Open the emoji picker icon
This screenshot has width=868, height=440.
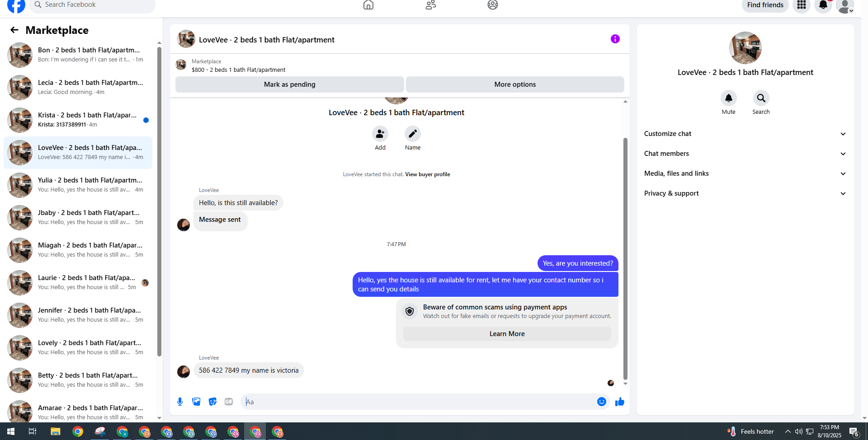[601, 402]
